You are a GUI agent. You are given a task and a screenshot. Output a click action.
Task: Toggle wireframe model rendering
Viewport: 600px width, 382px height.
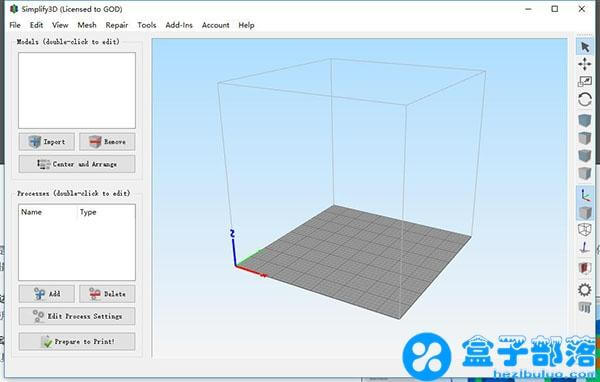(x=584, y=230)
